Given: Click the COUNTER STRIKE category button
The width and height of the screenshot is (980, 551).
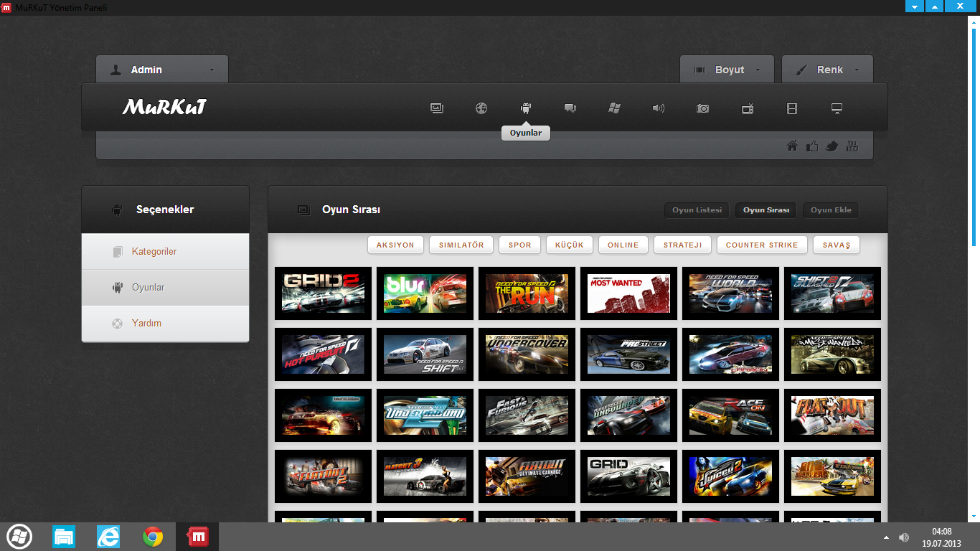Looking at the screenshot, I should 762,245.
